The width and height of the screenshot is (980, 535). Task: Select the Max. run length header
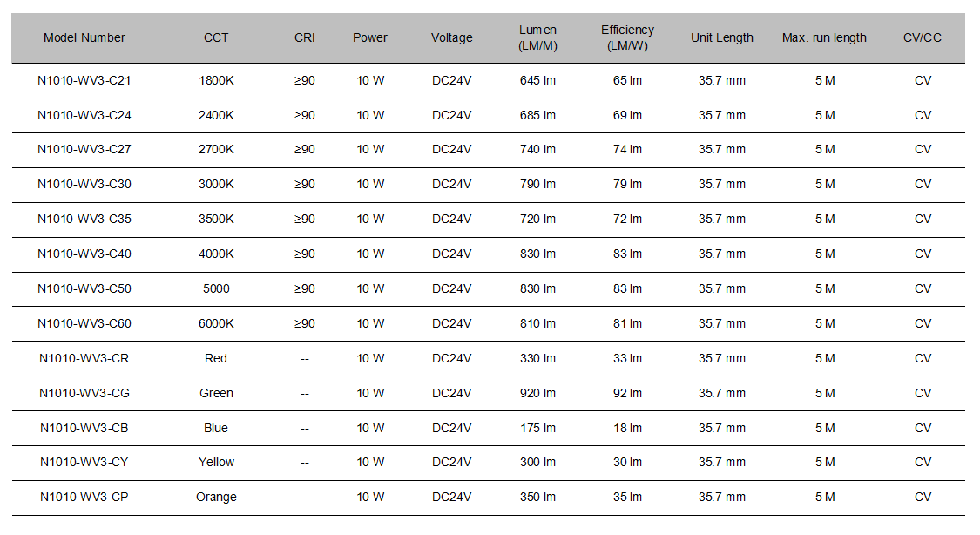point(824,37)
